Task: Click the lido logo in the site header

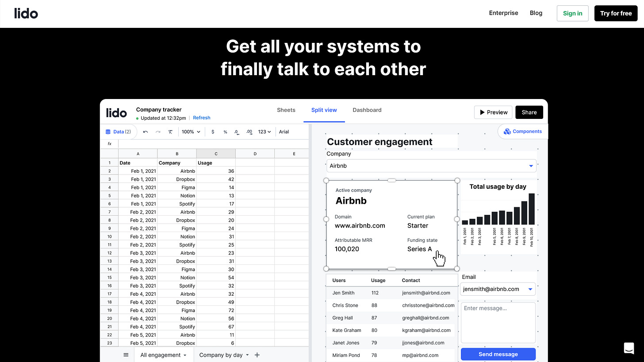Action: (x=26, y=13)
